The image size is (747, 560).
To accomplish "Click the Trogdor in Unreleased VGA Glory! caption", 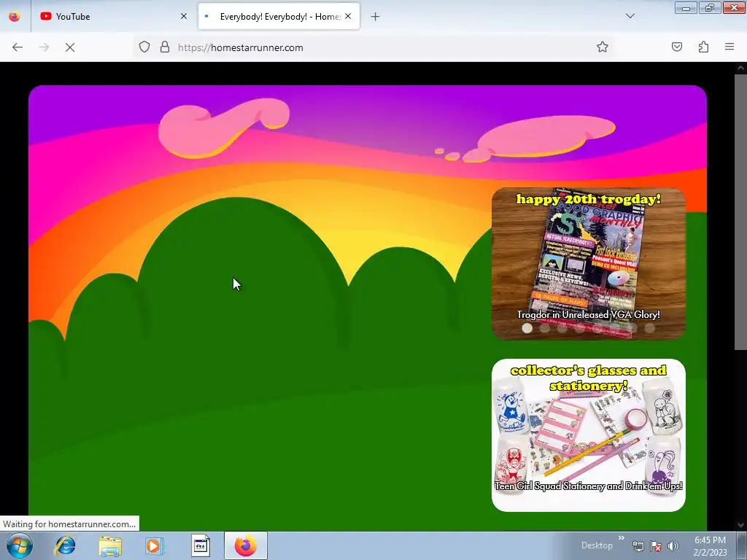I will point(589,314).
